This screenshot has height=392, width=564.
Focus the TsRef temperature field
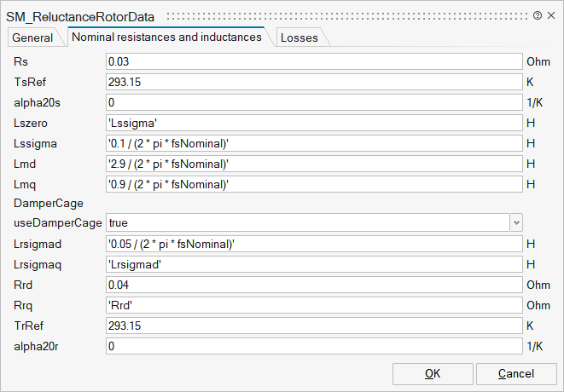click(313, 82)
